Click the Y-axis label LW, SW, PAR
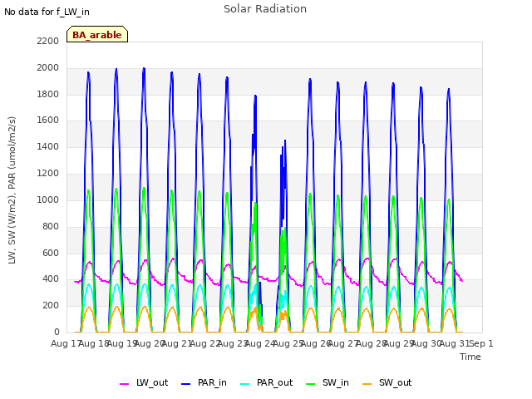 point(12,190)
